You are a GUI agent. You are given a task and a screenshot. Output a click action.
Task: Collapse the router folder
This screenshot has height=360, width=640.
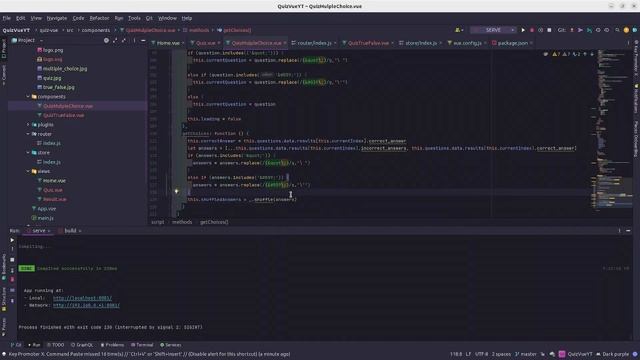click(x=28, y=134)
